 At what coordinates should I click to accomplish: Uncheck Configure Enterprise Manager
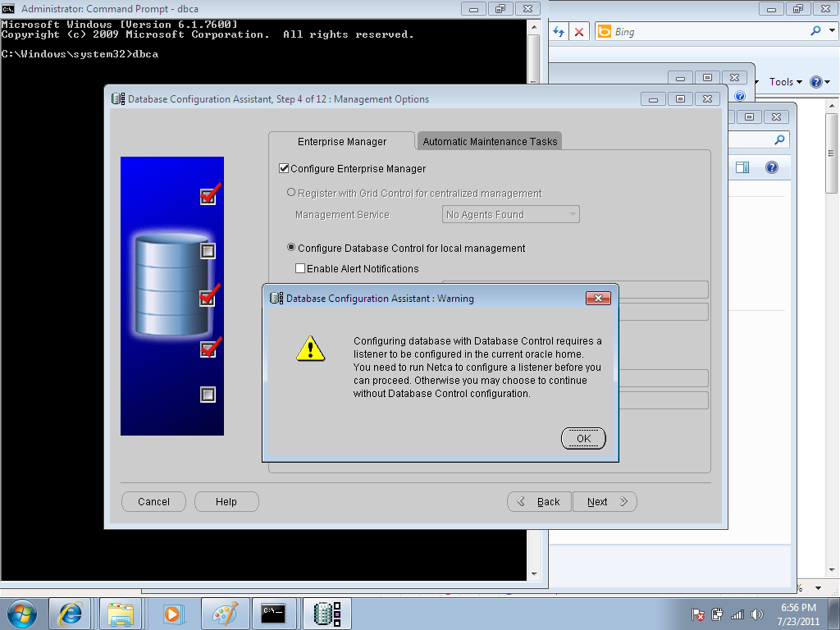tap(284, 169)
